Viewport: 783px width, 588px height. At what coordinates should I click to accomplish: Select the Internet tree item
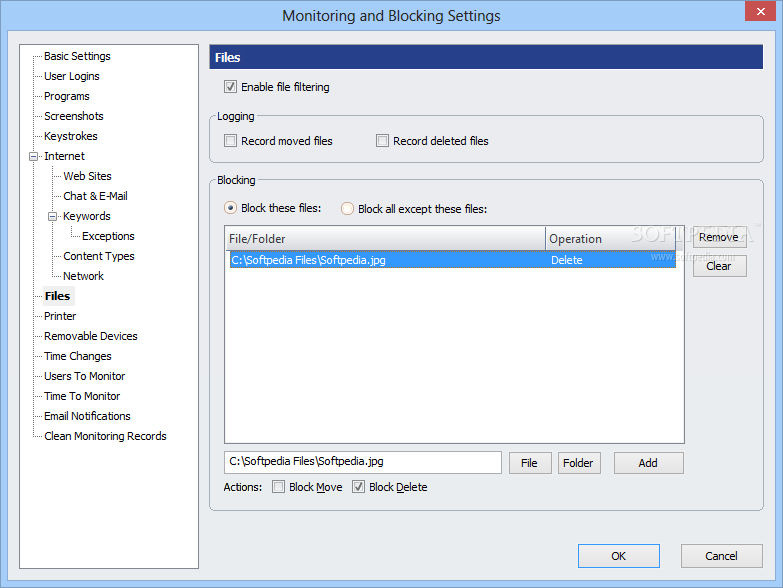point(64,156)
